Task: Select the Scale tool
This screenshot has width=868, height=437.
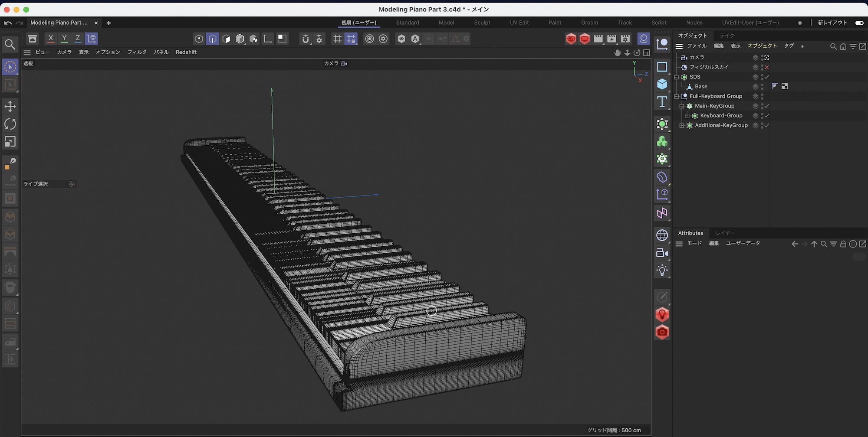Action: click(x=10, y=141)
